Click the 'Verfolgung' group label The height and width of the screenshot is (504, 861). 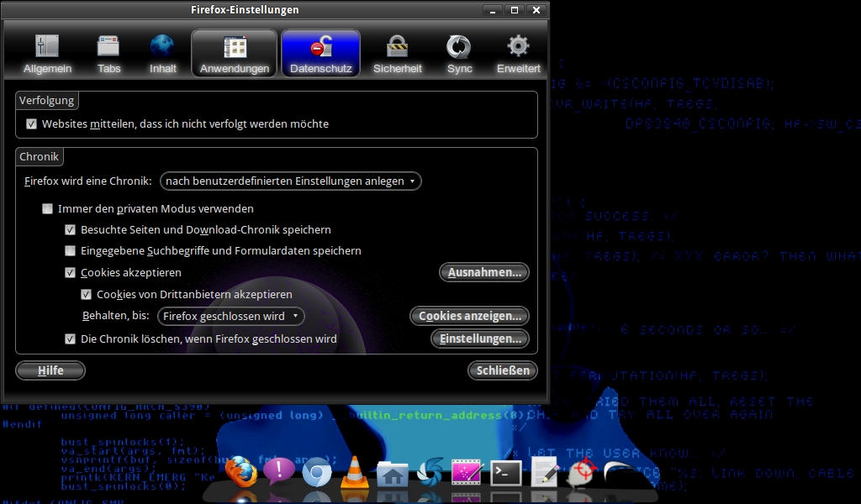coord(47,100)
